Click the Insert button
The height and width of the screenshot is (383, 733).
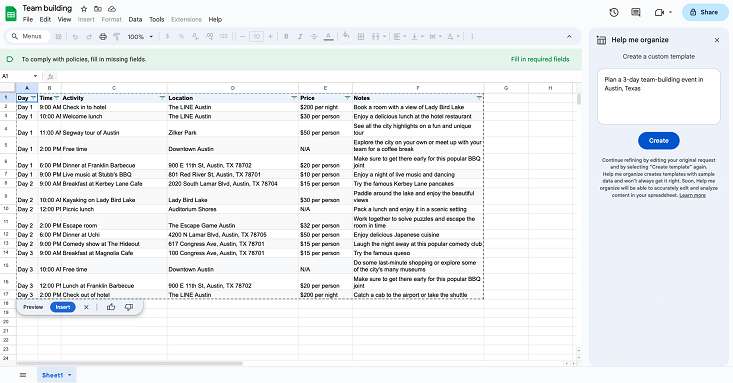pyautogui.click(x=63, y=307)
